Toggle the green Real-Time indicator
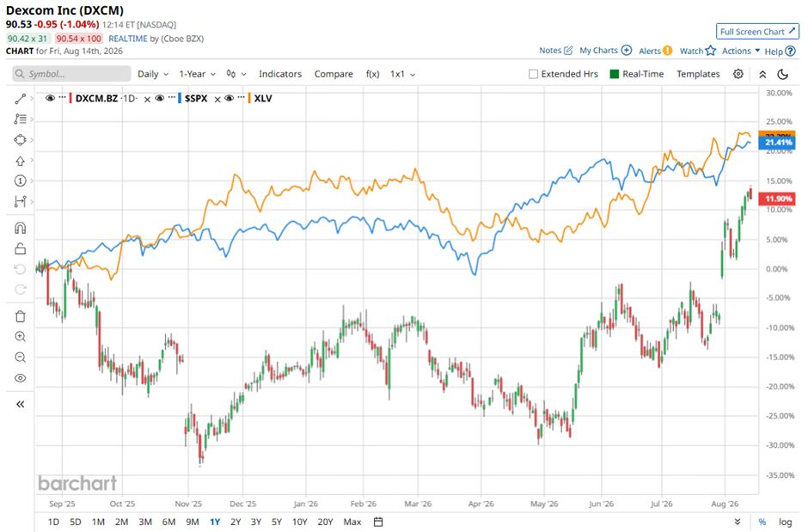Viewport: 808px width, 532px height. click(x=615, y=74)
